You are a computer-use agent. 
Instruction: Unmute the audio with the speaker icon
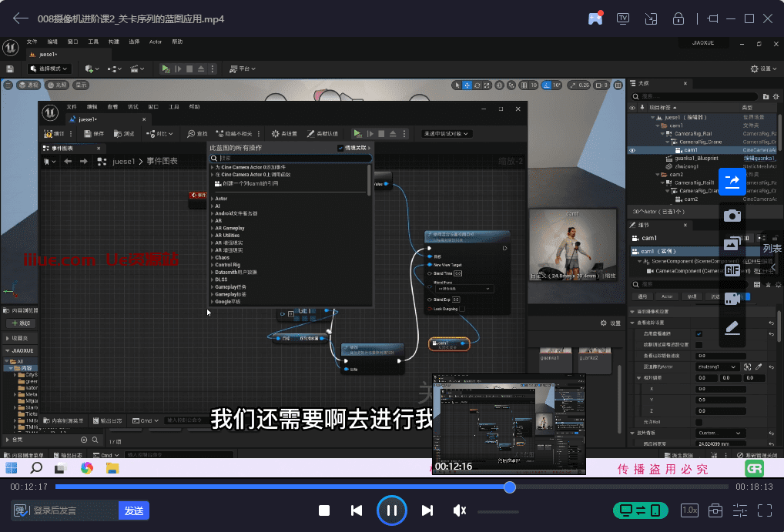pos(460,510)
